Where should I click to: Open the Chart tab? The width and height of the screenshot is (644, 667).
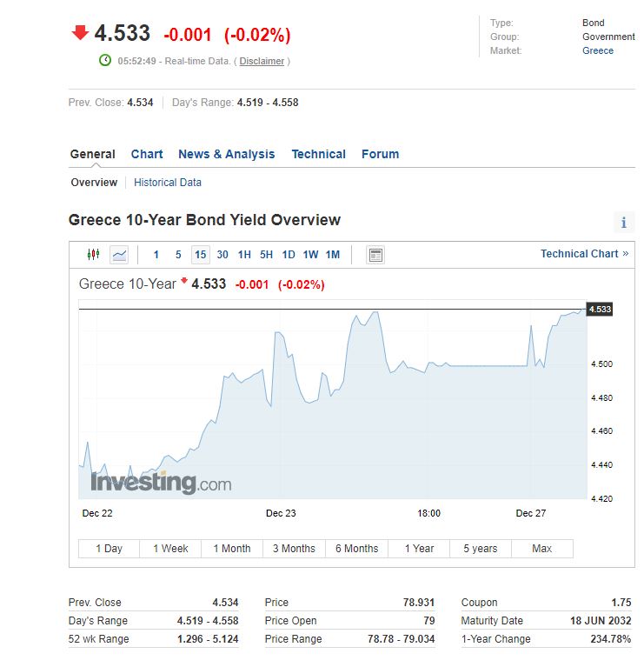pyautogui.click(x=147, y=154)
